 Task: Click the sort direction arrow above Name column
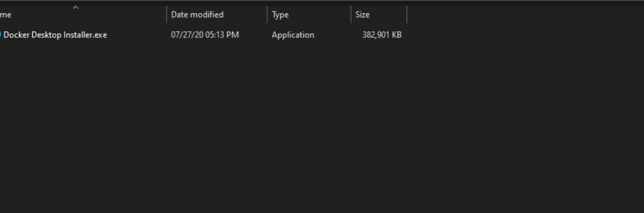pos(76,7)
